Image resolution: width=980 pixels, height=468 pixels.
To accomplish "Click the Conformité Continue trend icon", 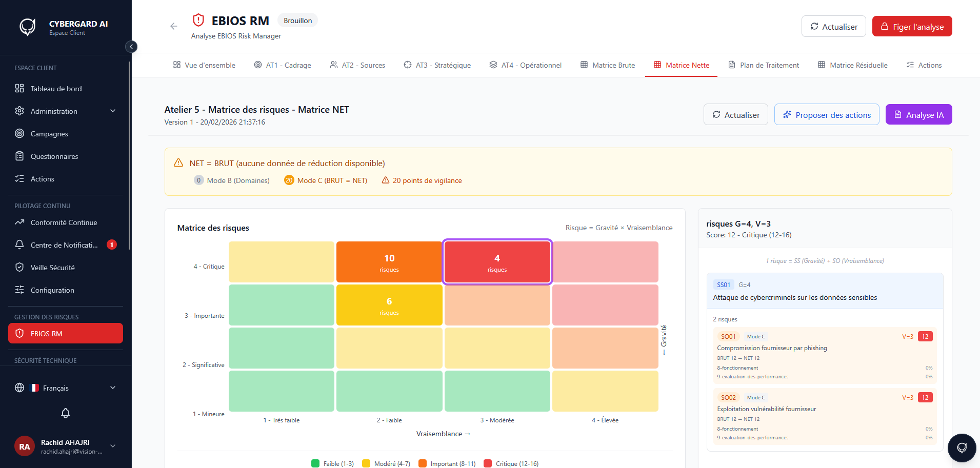I will click(19, 222).
